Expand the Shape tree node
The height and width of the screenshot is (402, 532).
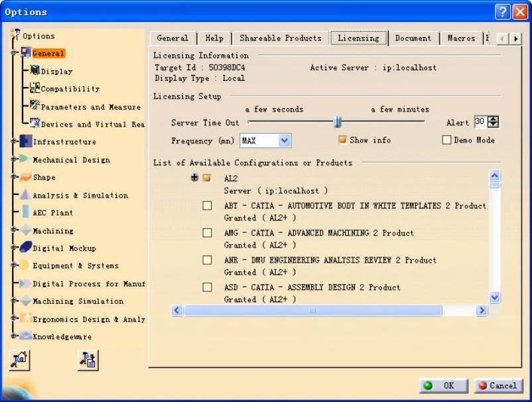[13, 176]
